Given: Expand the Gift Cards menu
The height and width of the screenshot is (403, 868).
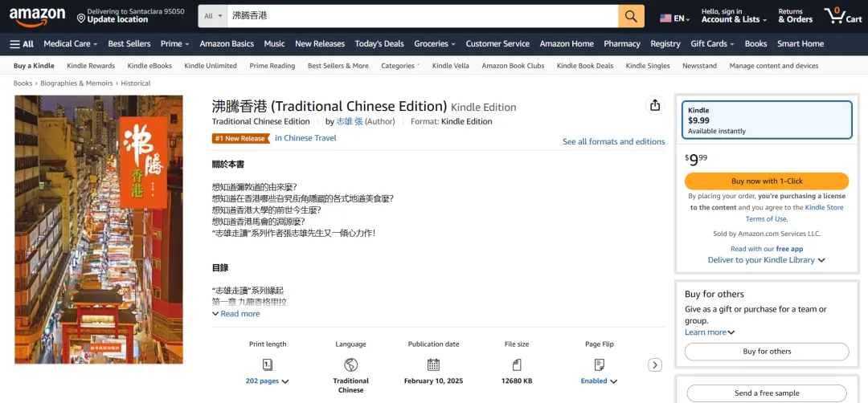Looking at the screenshot, I should point(712,43).
